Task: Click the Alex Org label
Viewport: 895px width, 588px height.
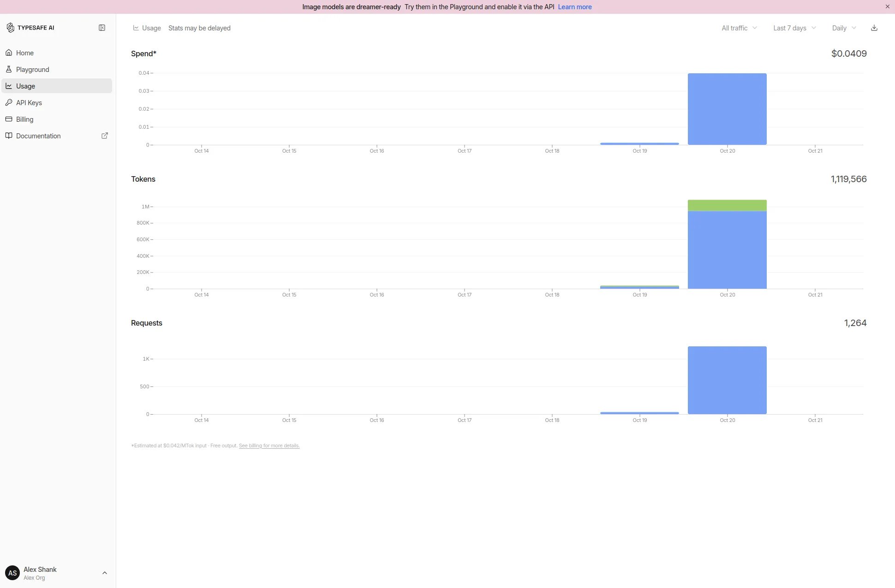Action: (34, 578)
